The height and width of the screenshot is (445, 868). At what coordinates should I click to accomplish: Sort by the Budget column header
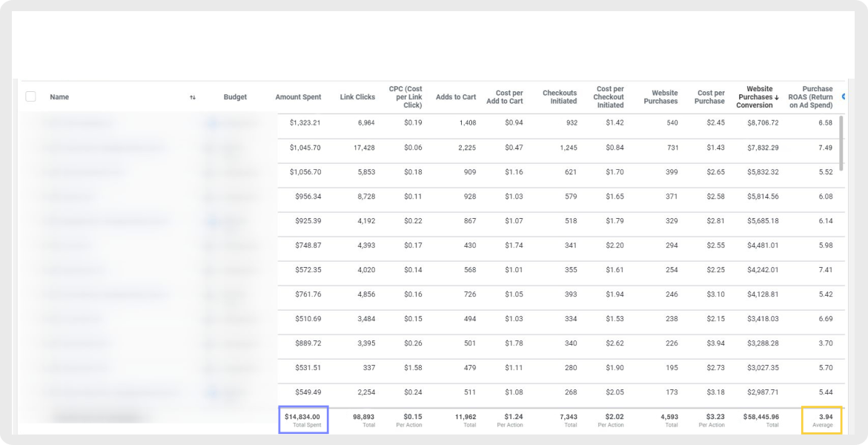click(x=235, y=97)
